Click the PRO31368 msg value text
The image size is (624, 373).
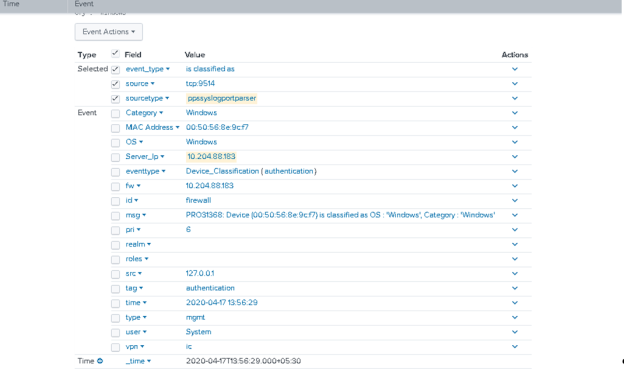(x=340, y=215)
